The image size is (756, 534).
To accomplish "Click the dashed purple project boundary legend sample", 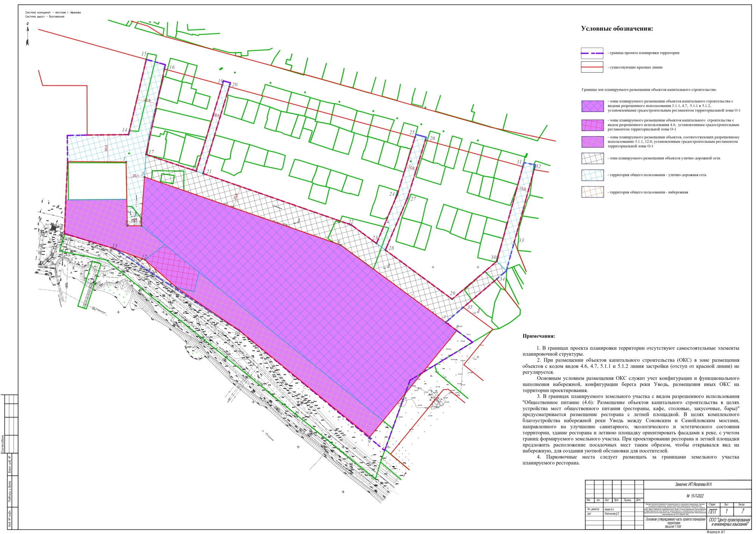I will coord(592,53).
